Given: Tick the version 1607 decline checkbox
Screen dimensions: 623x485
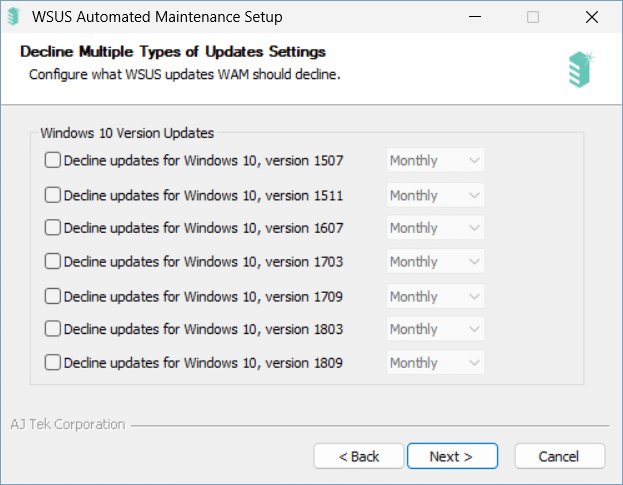Looking at the screenshot, I should [x=52, y=228].
